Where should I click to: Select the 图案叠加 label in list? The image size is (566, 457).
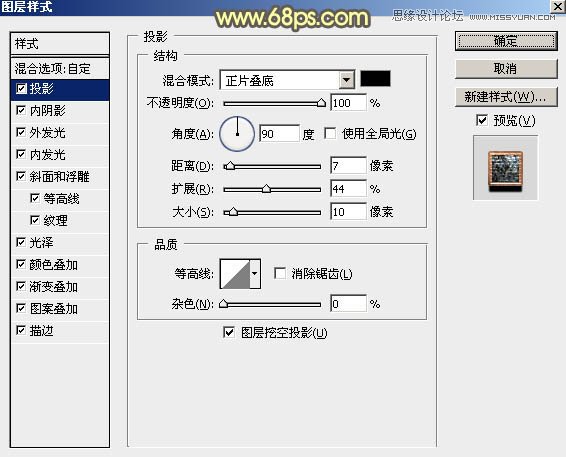pos(54,309)
